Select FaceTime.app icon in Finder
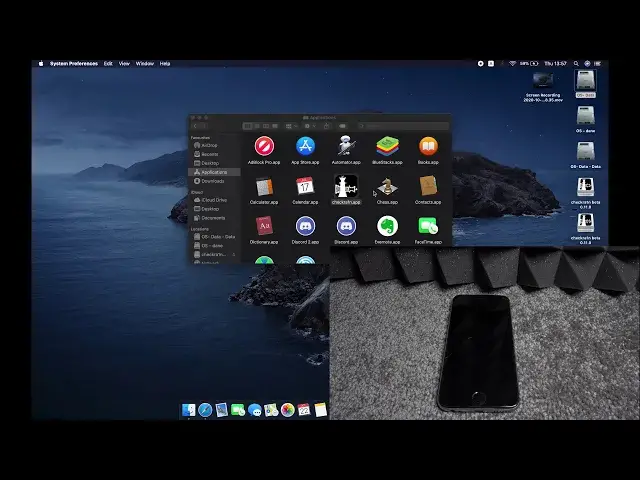This screenshot has width=640, height=480. [428, 226]
